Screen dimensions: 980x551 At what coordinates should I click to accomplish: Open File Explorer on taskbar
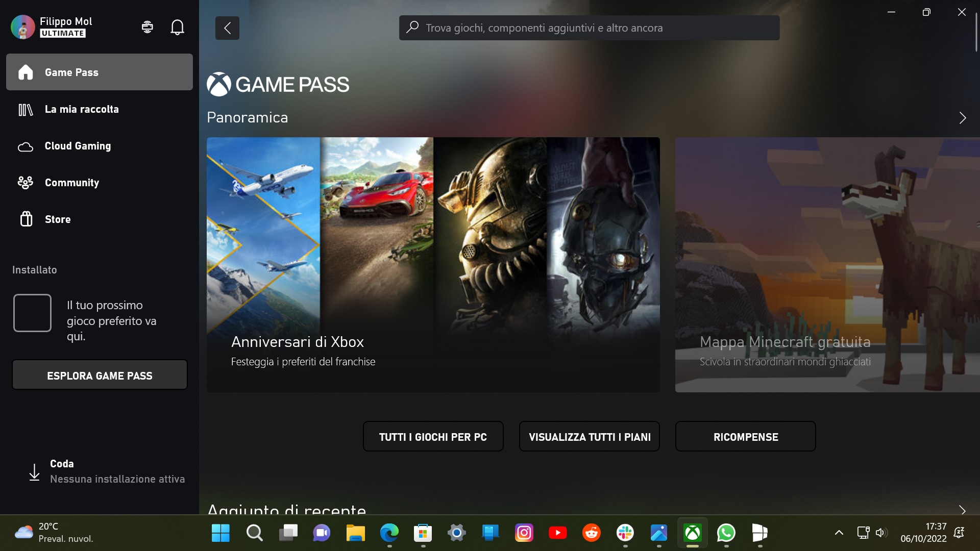[x=355, y=533]
